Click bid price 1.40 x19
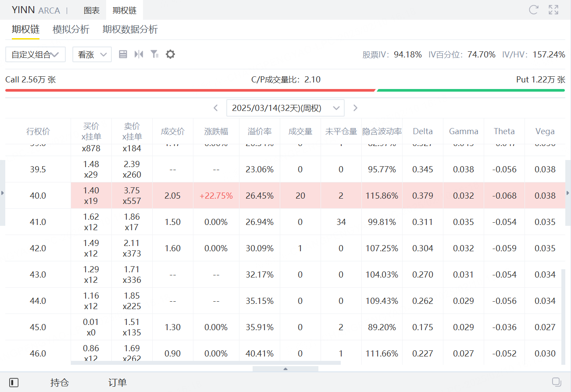571x392 pixels. pos(91,196)
